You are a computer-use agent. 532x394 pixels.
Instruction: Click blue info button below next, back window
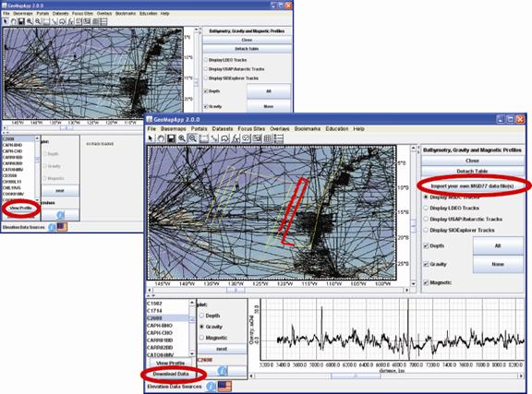click(60, 215)
